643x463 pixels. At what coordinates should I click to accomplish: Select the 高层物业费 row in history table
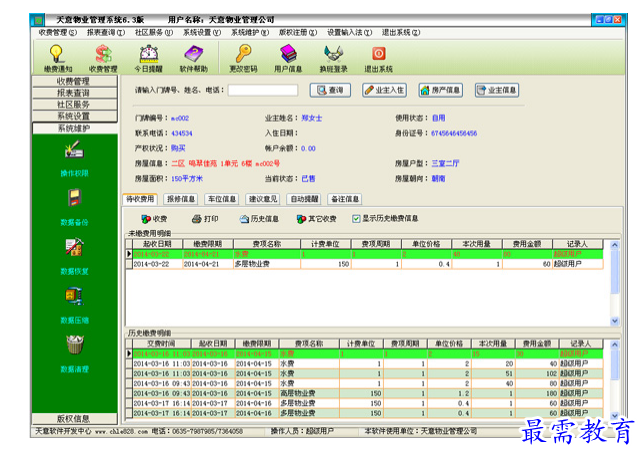click(x=364, y=393)
